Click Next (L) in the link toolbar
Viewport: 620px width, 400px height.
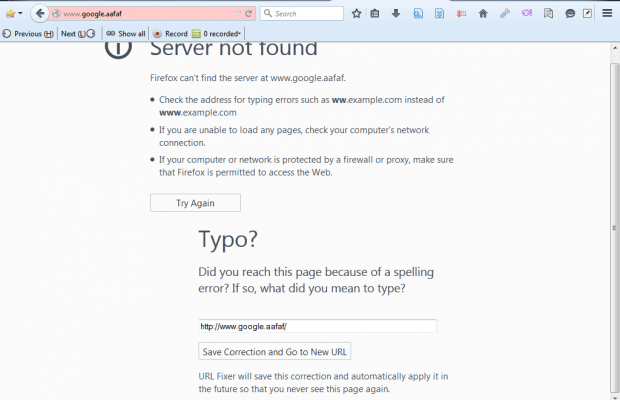[78, 34]
